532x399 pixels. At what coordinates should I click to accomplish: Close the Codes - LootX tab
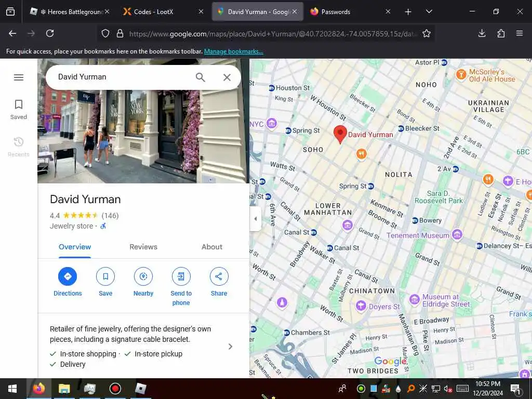tap(201, 11)
